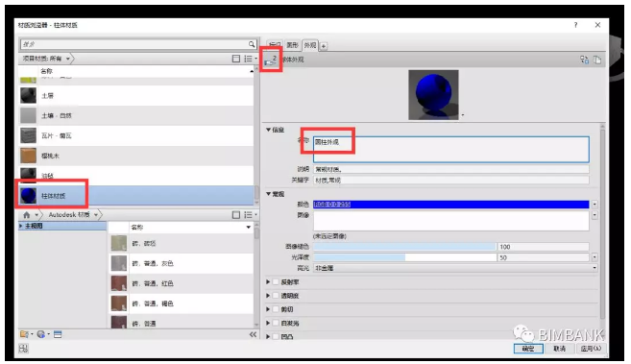The height and width of the screenshot is (364, 631).
Task: Expand the 自发光 section triangle
Action: (268, 323)
